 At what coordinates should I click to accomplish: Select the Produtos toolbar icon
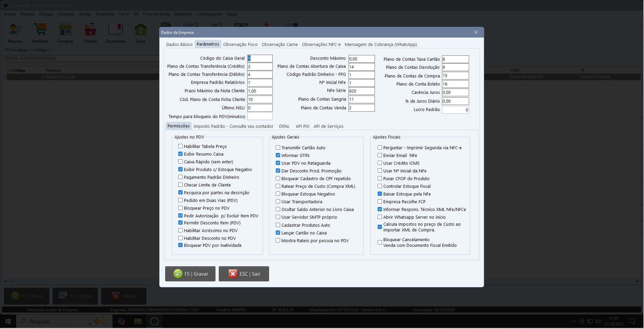coord(40,33)
